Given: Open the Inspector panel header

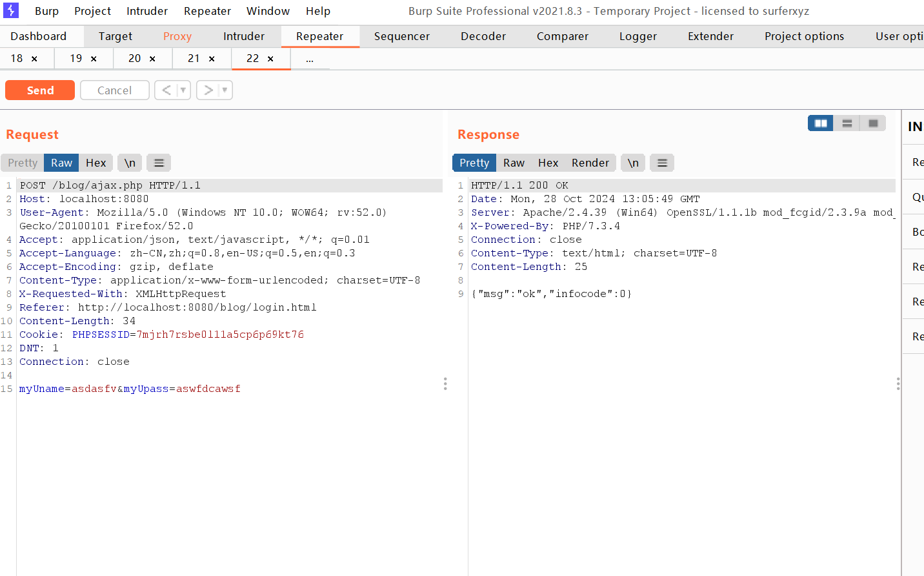Looking at the screenshot, I should coord(914,127).
